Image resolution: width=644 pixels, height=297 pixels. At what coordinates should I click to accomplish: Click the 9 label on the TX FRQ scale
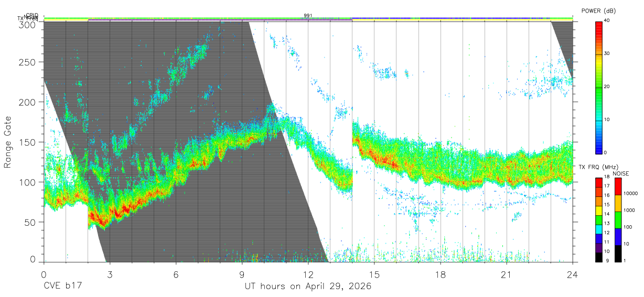(608, 260)
